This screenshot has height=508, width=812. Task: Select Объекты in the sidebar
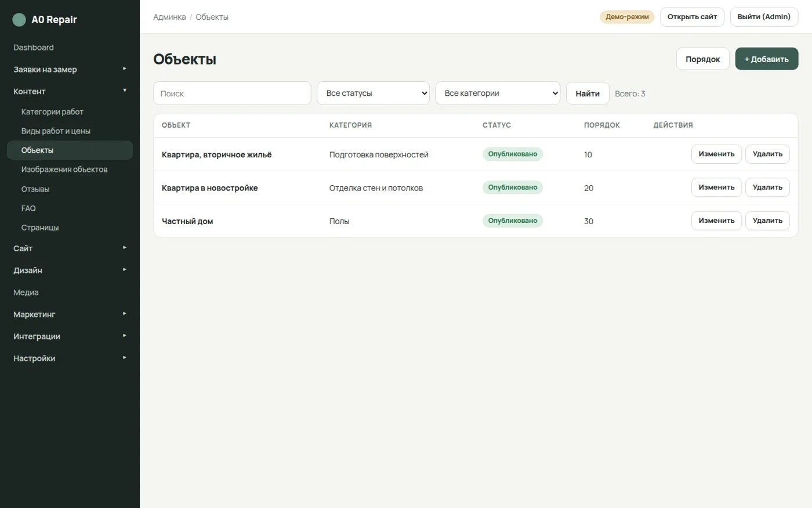(70, 150)
